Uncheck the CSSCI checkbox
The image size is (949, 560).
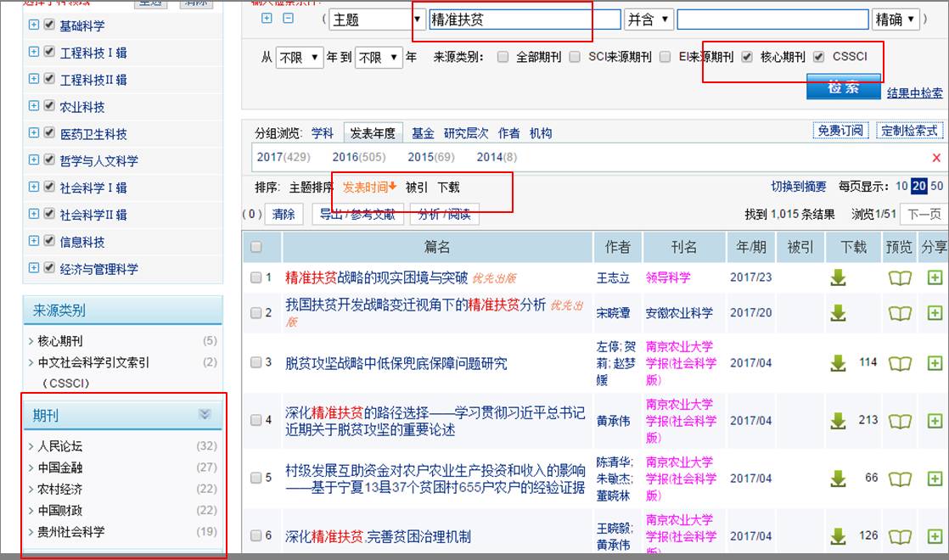coord(819,57)
